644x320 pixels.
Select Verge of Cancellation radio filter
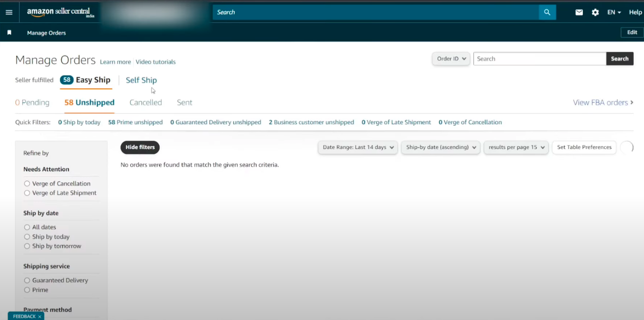pos(27,184)
